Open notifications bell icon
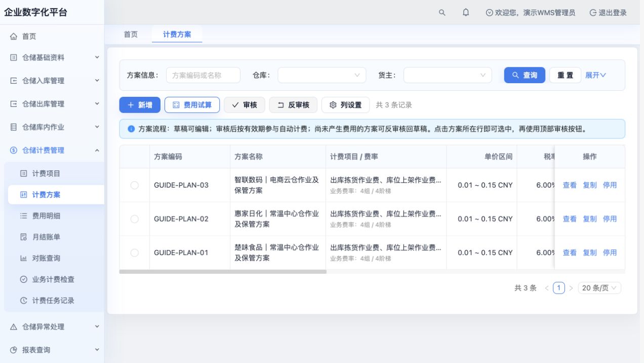 (x=466, y=13)
